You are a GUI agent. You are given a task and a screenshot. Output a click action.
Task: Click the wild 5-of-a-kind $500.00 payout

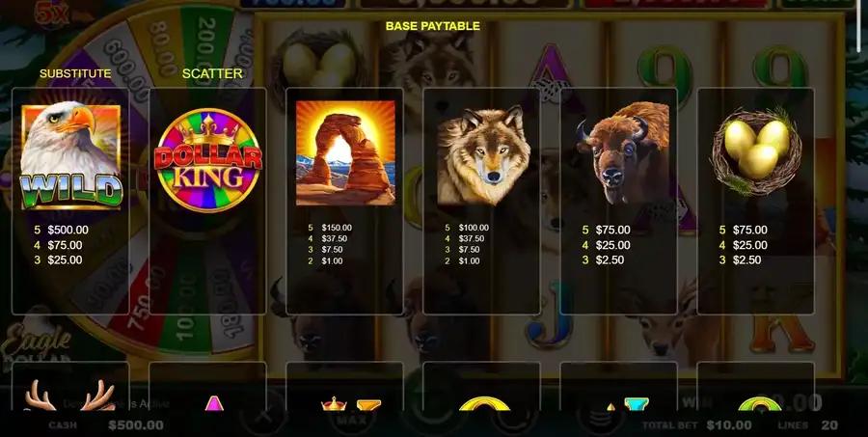click(x=61, y=230)
